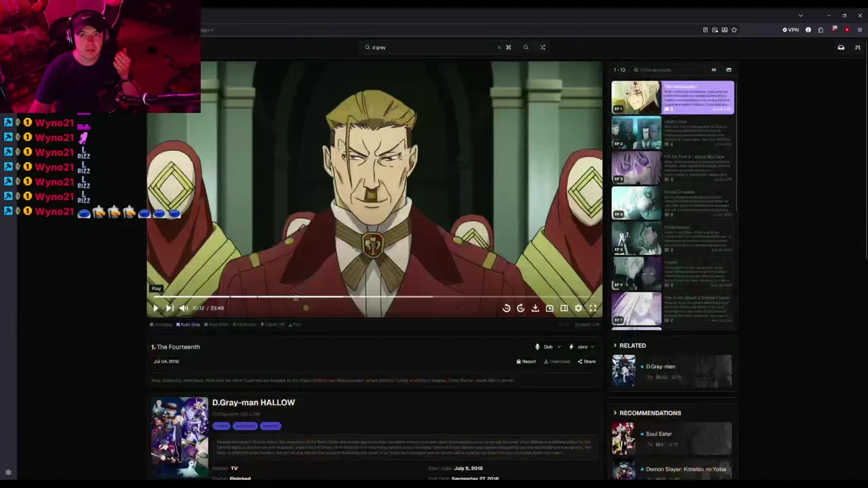The width and height of the screenshot is (868, 488).
Task: Select episode 7 in the list
Action: 672,309
